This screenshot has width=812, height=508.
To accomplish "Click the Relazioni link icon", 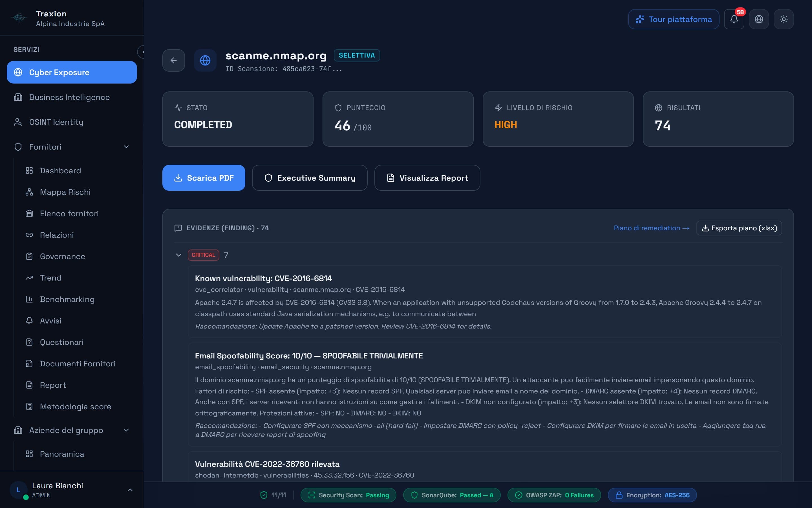I will tap(29, 235).
